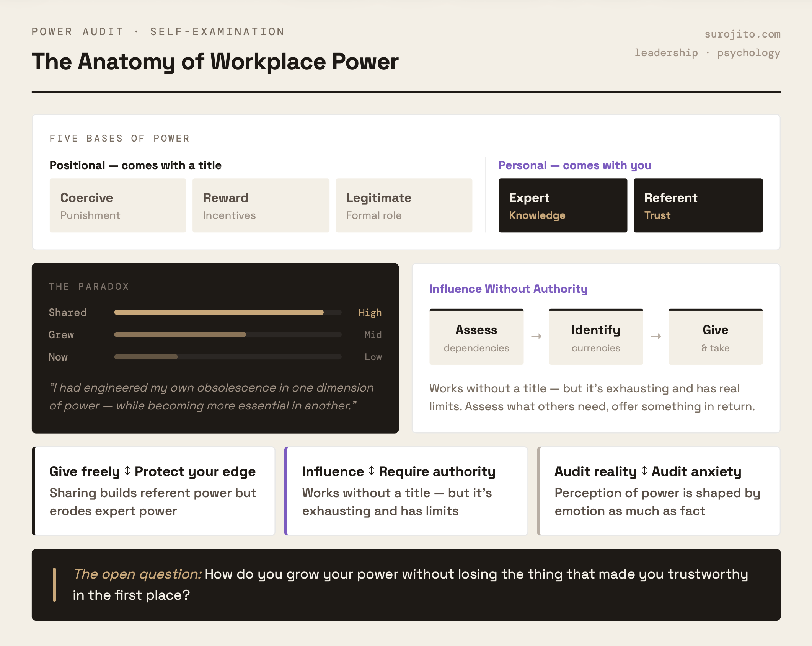This screenshot has width=812, height=646.
Task: Click the 'Shared' row label
Action: coord(67,313)
